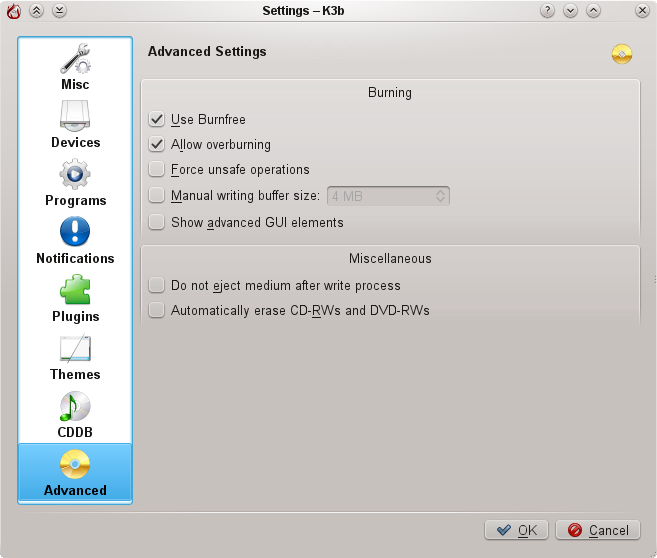The image size is (657, 558).
Task: Turn on Show advanced GUI elements
Action: (156, 222)
